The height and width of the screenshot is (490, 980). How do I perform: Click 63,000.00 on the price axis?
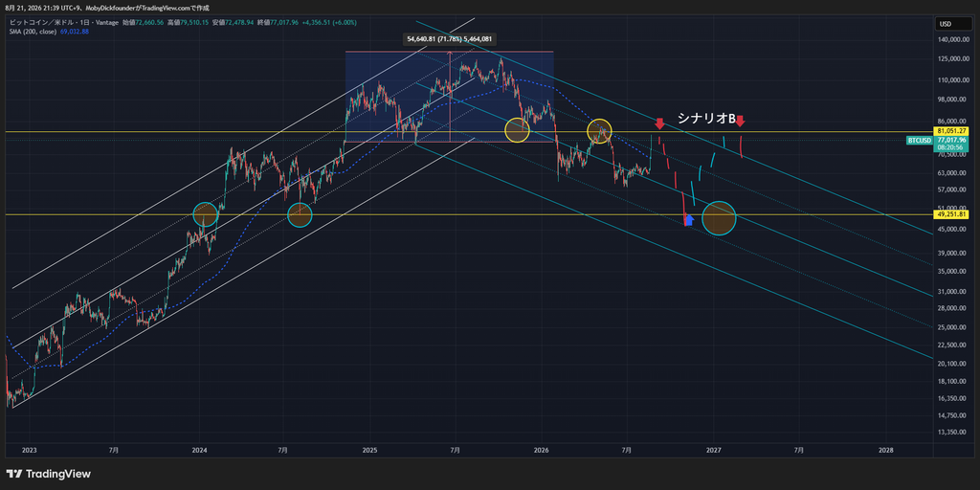coord(952,173)
